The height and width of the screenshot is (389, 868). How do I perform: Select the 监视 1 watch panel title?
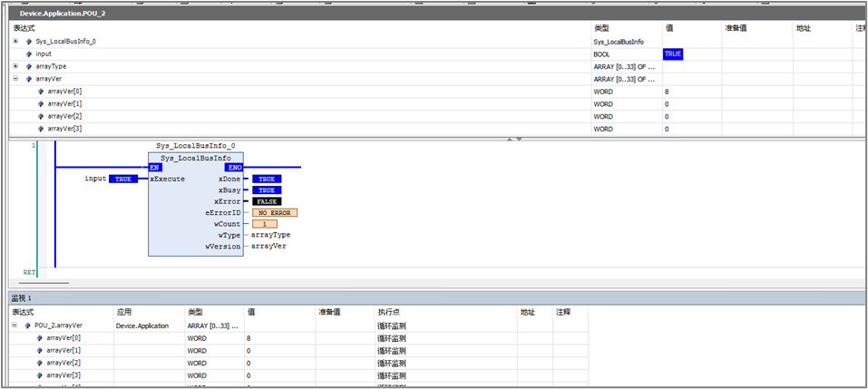(22, 298)
